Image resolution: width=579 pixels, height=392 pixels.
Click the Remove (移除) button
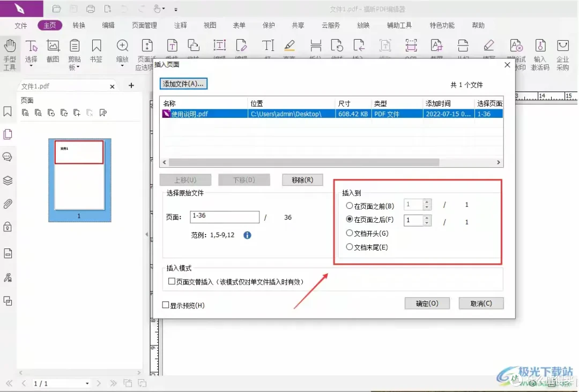click(x=302, y=179)
